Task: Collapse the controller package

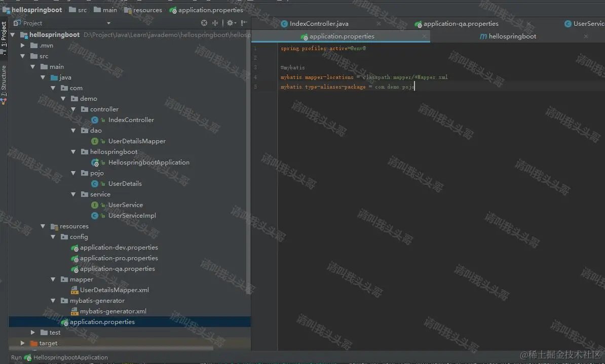Action: [x=73, y=109]
